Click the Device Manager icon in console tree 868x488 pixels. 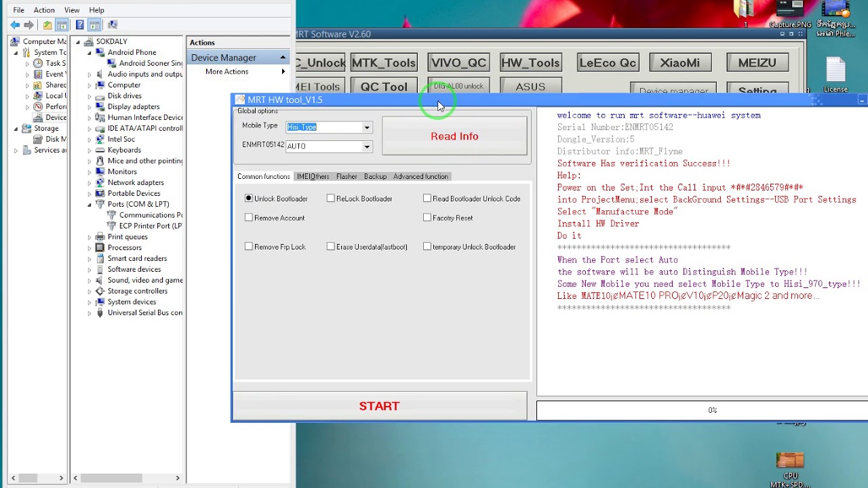coord(38,117)
